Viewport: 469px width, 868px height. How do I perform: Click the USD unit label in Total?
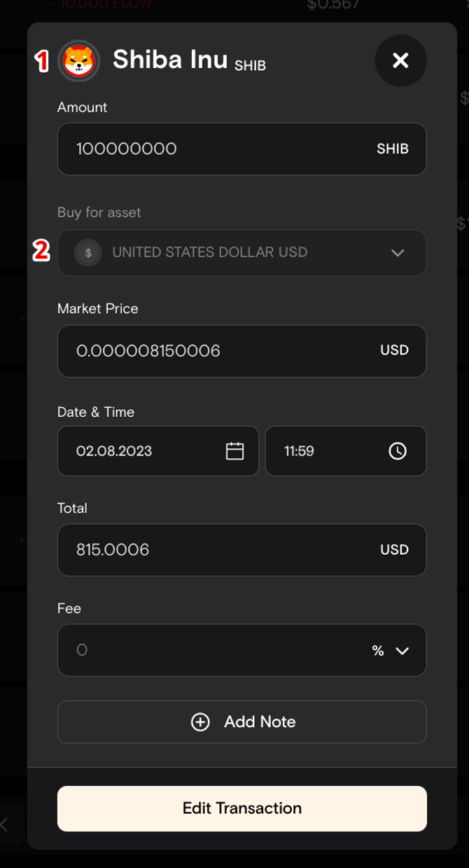[x=394, y=550]
